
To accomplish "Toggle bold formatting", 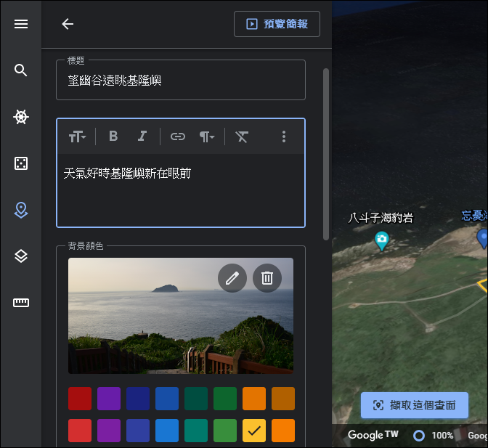I will pos(113,137).
